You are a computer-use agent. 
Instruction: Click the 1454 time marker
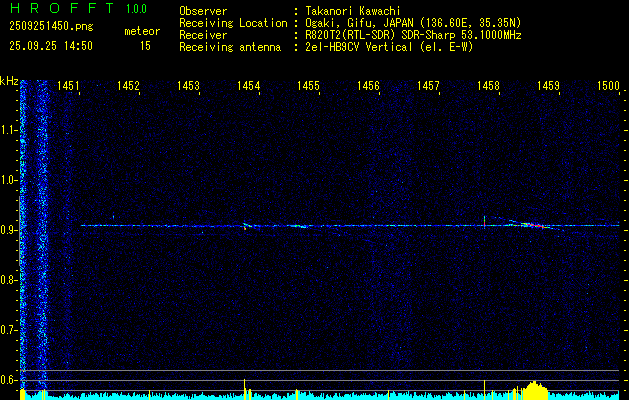pyautogui.click(x=248, y=85)
